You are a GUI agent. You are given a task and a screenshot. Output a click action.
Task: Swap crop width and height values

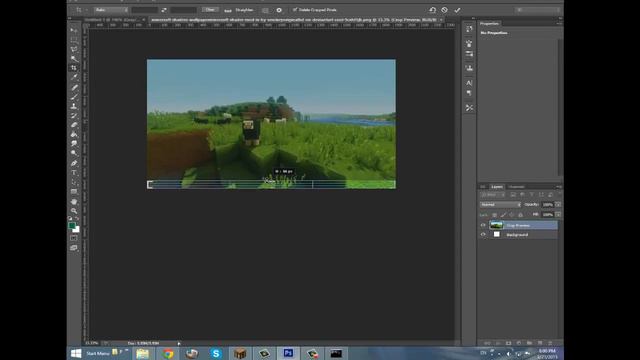click(x=164, y=10)
